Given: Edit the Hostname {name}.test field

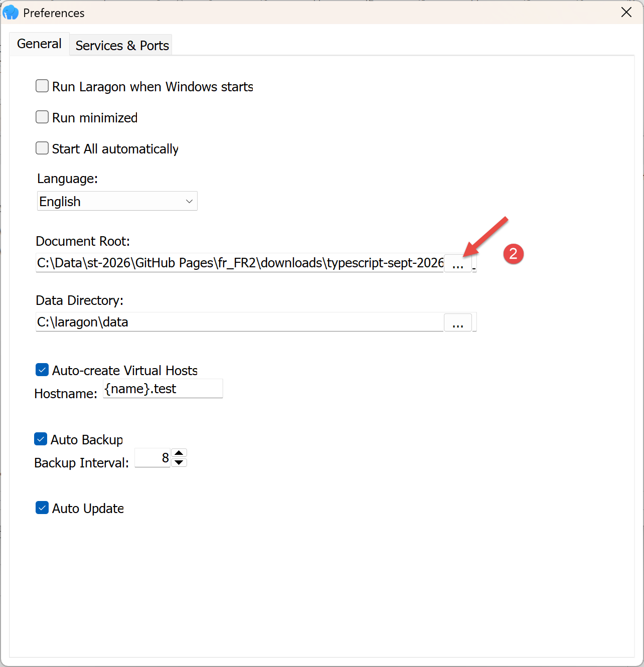Looking at the screenshot, I should click(163, 389).
